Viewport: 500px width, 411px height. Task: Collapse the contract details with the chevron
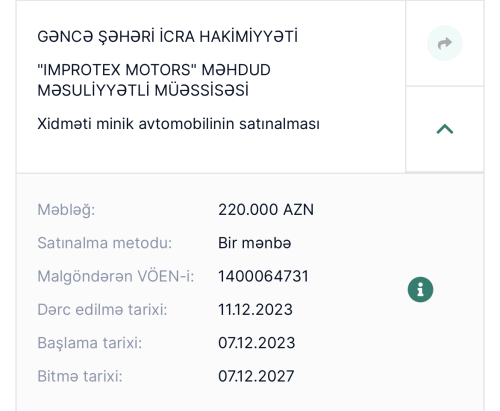click(x=445, y=129)
